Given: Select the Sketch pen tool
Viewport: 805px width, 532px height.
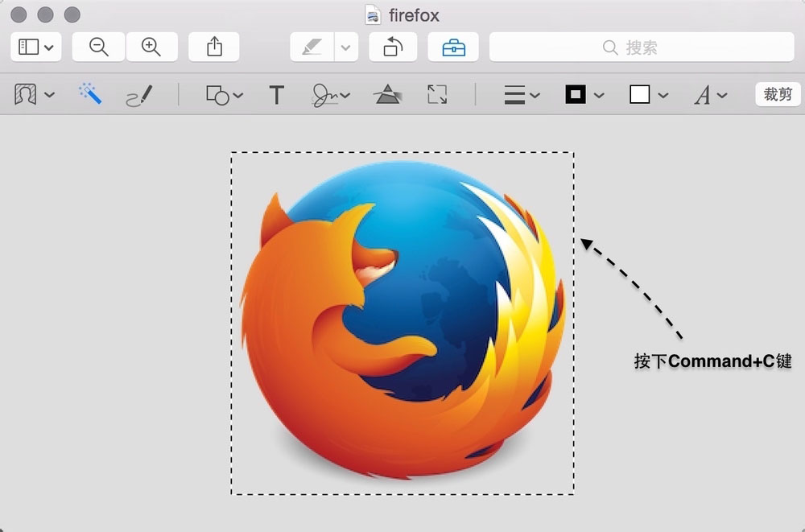Looking at the screenshot, I should coord(138,96).
